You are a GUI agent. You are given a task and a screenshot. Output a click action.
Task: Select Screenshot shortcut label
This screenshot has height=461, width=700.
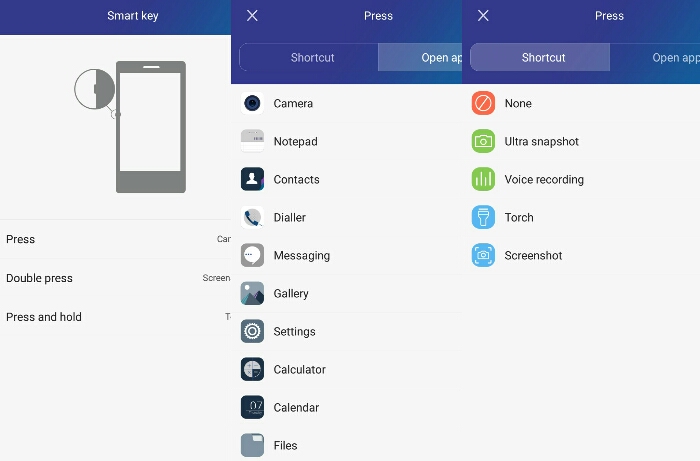tap(533, 255)
